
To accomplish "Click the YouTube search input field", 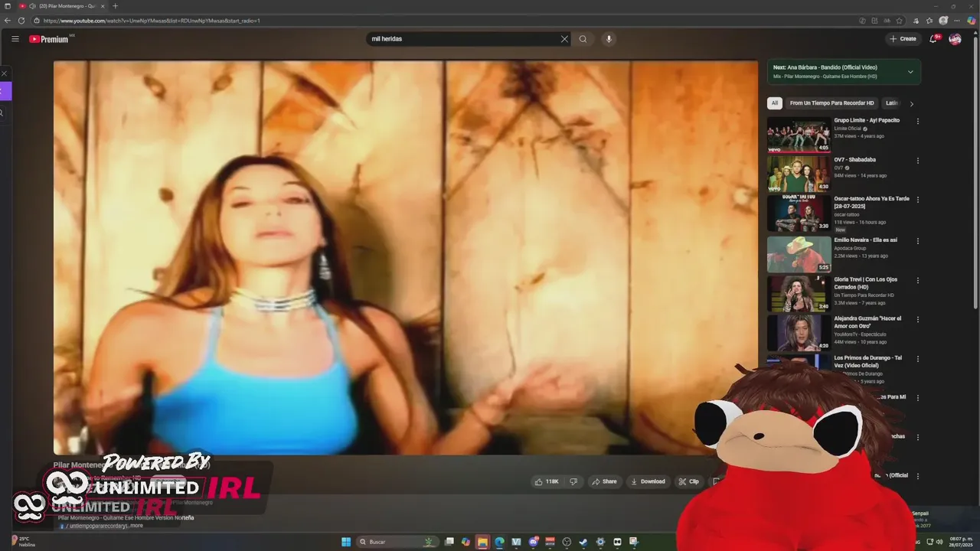I will pos(464,39).
